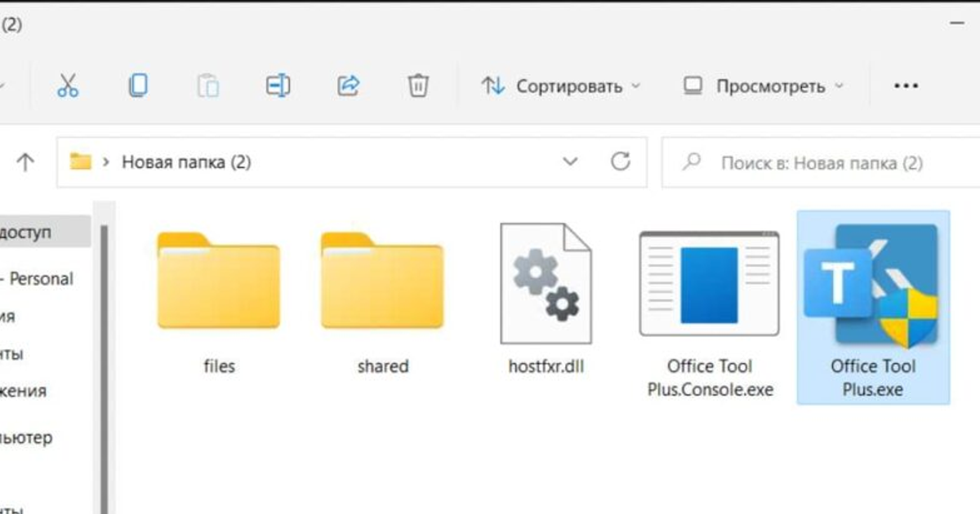Select the hostfxr.dll file
The height and width of the screenshot is (514, 980).
pyautogui.click(x=546, y=301)
